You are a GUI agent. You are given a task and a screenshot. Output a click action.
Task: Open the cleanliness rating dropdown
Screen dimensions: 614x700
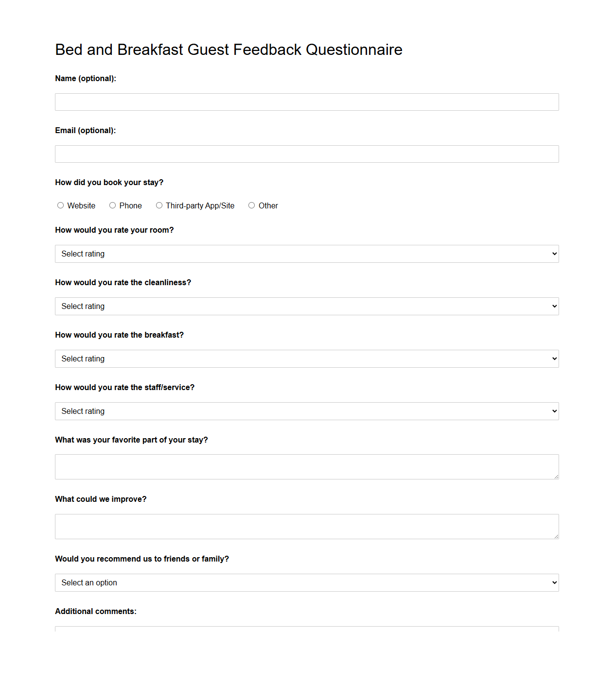(306, 306)
